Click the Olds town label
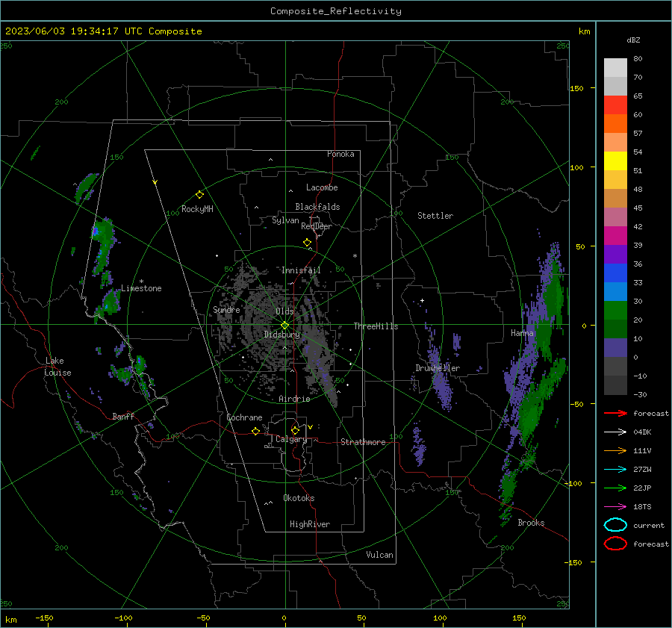This screenshot has height=628, width=672. click(x=284, y=311)
